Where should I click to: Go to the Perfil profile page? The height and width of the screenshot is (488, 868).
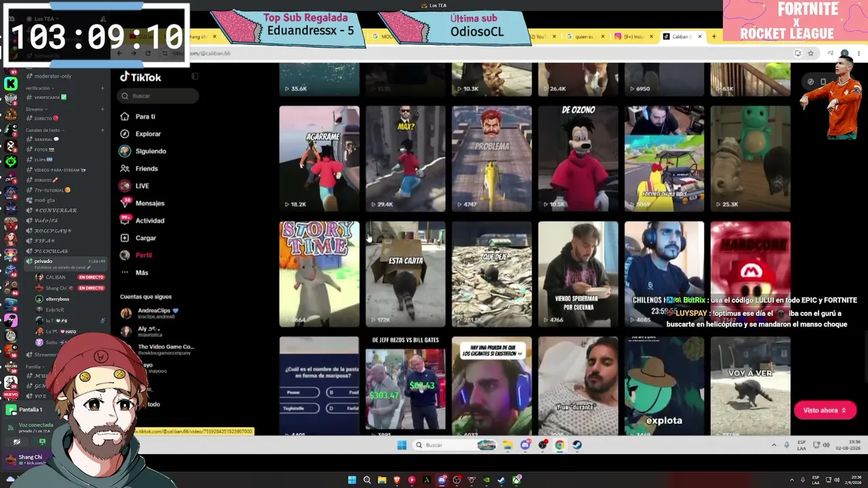[x=136, y=255]
